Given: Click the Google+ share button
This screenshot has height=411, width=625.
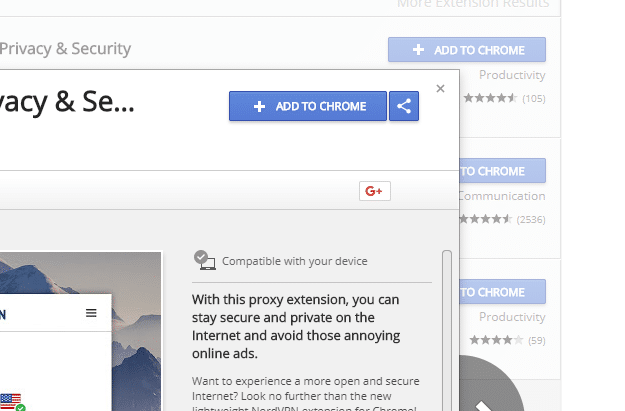Looking at the screenshot, I should tap(375, 191).
